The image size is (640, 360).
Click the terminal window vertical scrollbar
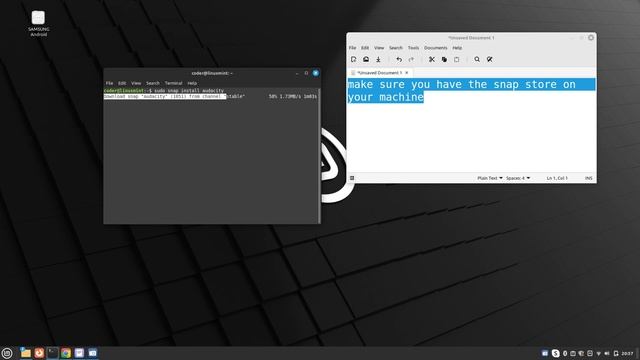[319, 155]
